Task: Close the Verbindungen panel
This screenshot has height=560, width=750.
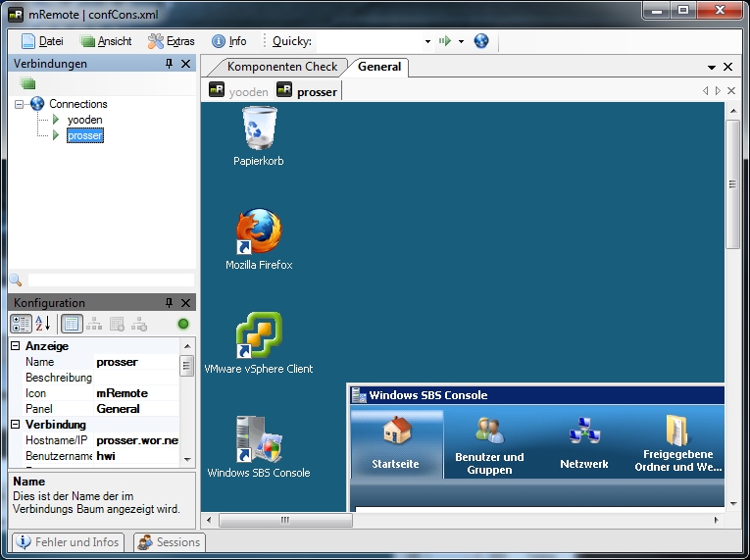Action: pos(185,64)
